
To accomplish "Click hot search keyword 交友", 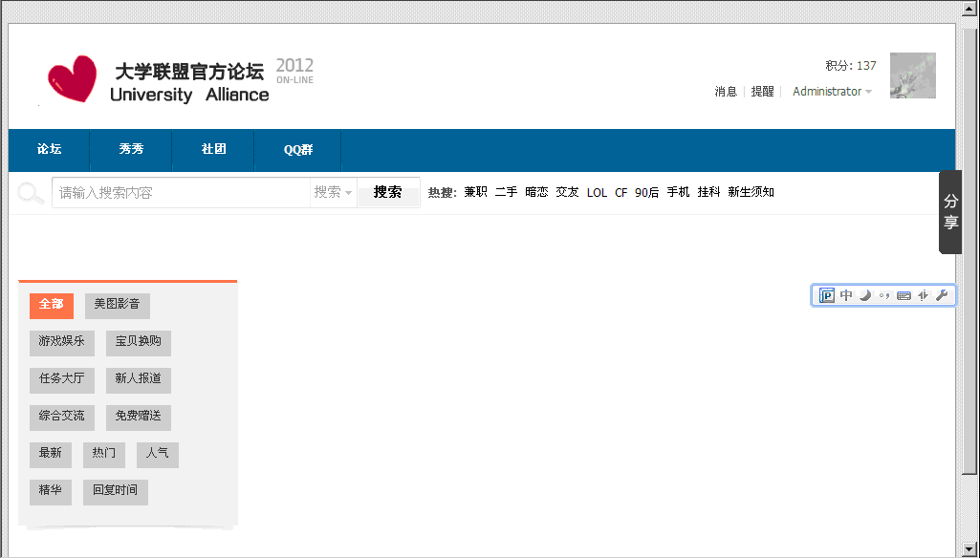I will tap(568, 192).
